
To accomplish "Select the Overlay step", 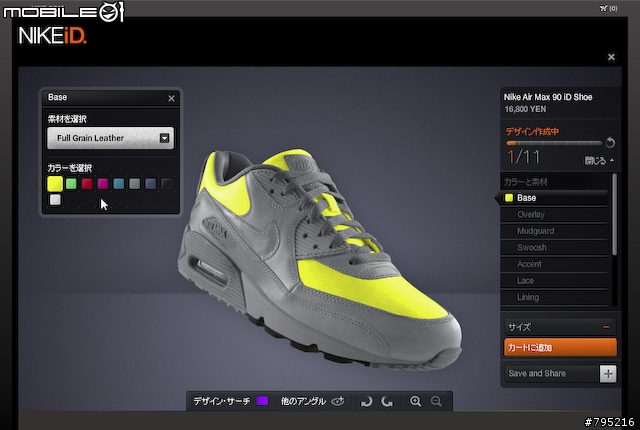I will click(555, 214).
